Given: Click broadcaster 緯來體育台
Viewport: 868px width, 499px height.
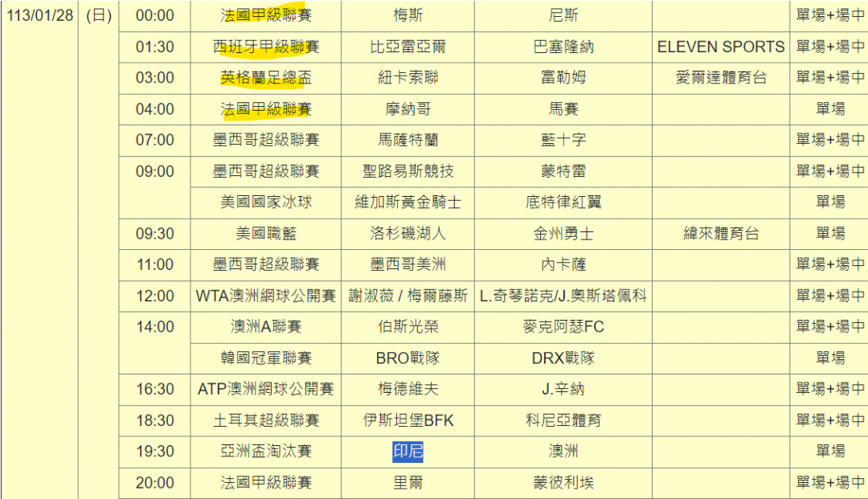Looking at the screenshot, I should pyautogui.click(x=721, y=234).
